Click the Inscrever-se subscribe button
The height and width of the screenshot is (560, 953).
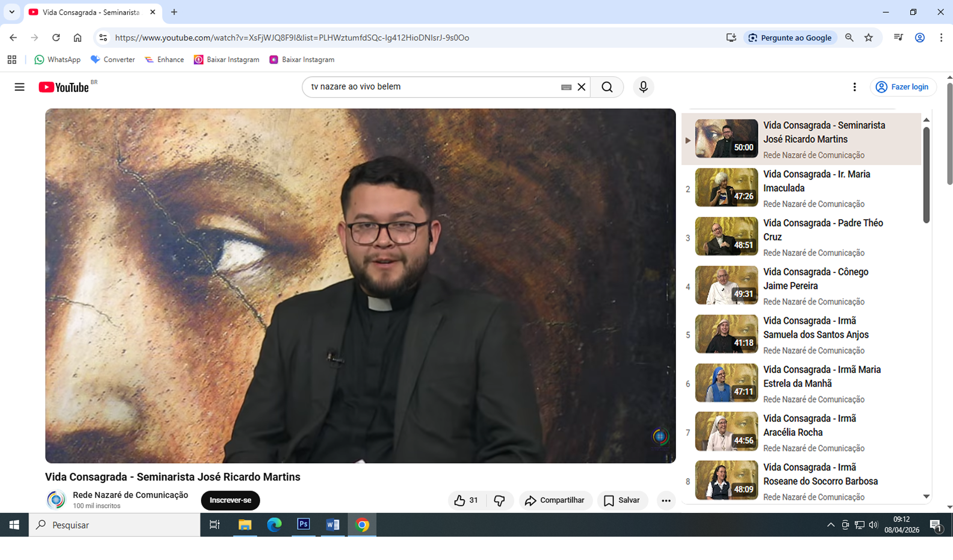point(230,500)
